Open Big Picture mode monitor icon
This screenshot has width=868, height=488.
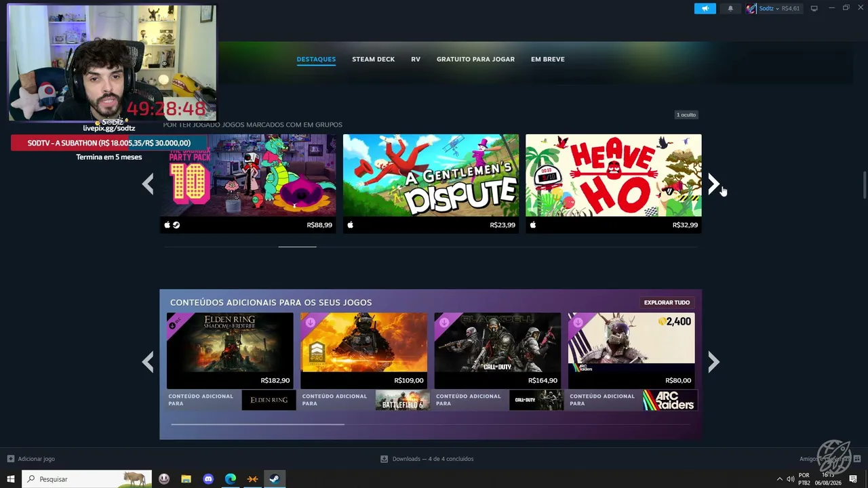point(814,9)
